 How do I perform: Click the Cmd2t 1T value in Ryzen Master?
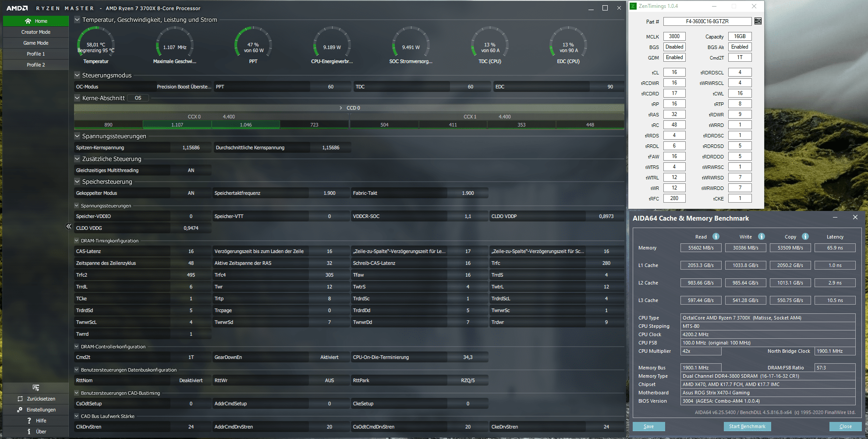coord(191,357)
